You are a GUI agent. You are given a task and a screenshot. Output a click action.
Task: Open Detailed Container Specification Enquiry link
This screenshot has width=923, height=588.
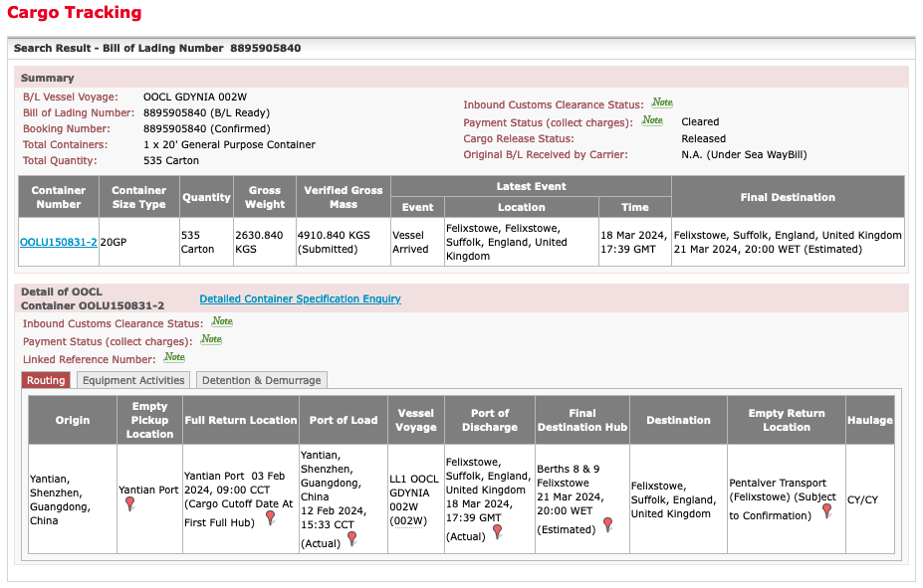(x=300, y=298)
